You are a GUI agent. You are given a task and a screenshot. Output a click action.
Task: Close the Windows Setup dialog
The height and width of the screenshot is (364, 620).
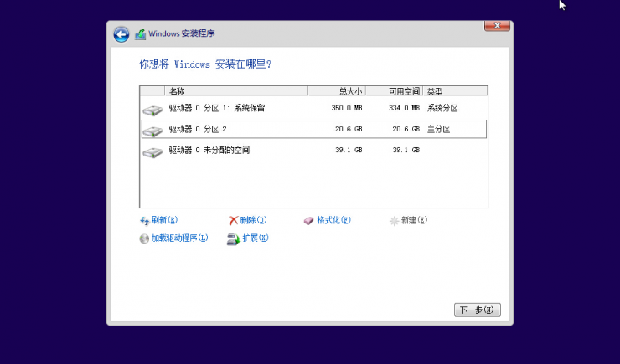click(x=497, y=26)
